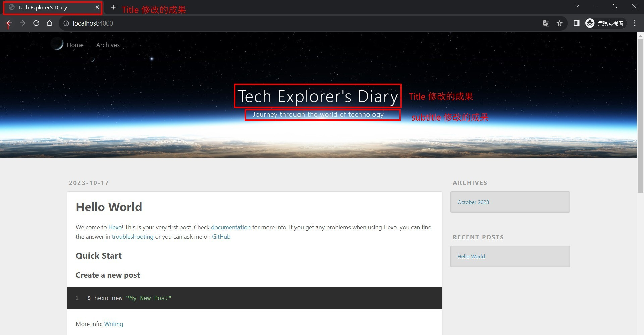This screenshot has width=644, height=335.
Task: Click the browser back arrow
Action: tap(9, 23)
